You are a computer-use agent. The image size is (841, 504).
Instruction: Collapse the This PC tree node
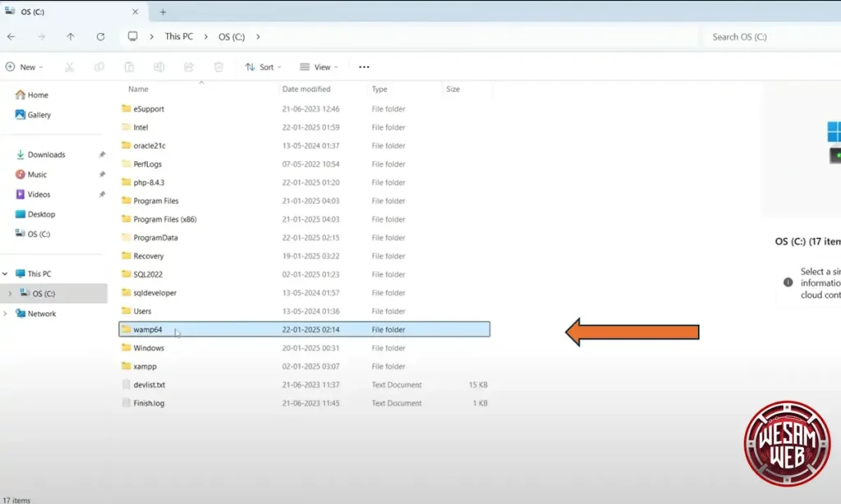coord(5,273)
